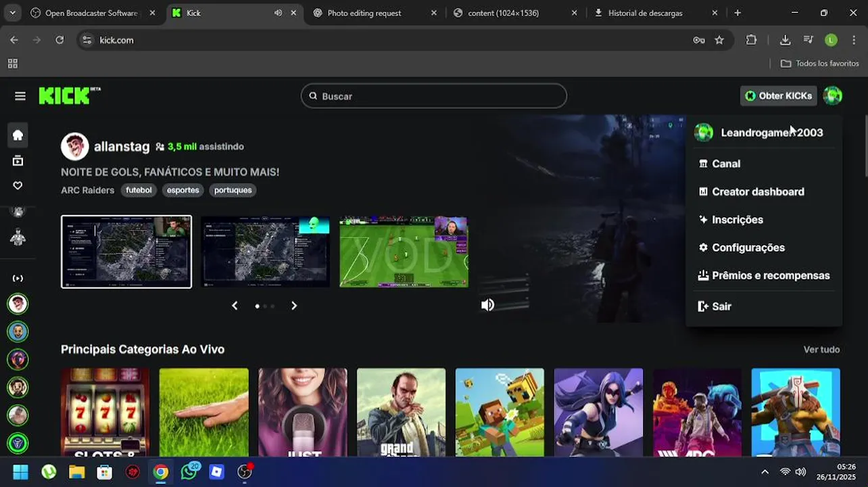Click Sair to log out
This screenshot has height=487, width=868.
pos(764,306)
